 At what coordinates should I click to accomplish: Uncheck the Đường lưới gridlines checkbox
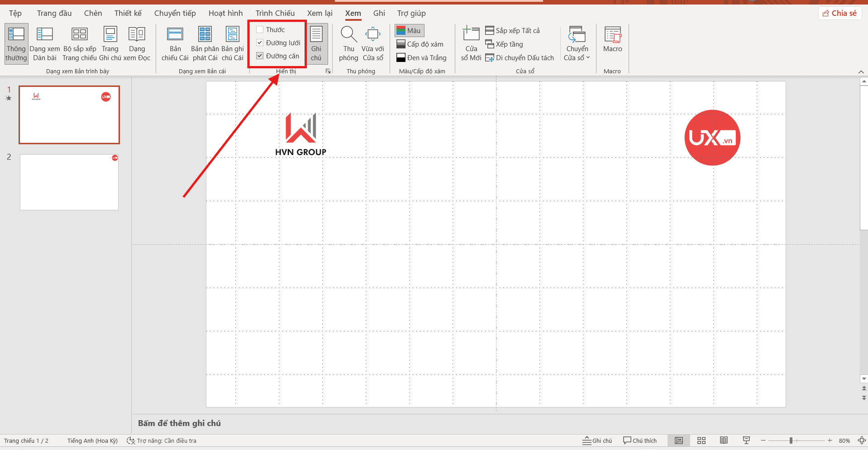click(x=260, y=43)
